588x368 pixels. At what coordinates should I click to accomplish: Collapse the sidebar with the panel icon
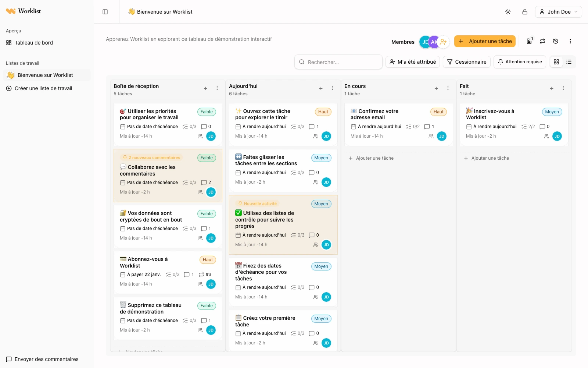(105, 12)
